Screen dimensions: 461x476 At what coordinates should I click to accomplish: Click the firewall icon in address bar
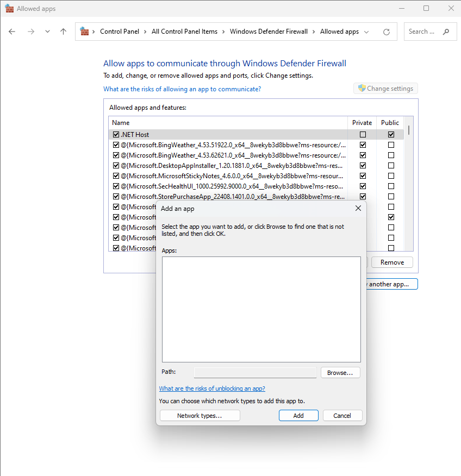click(x=84, y=32)
